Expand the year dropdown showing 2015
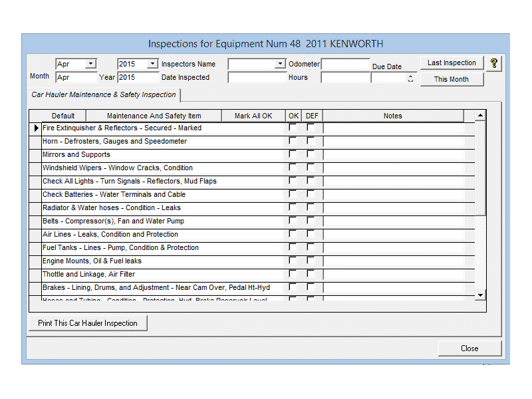 [152, 64]
